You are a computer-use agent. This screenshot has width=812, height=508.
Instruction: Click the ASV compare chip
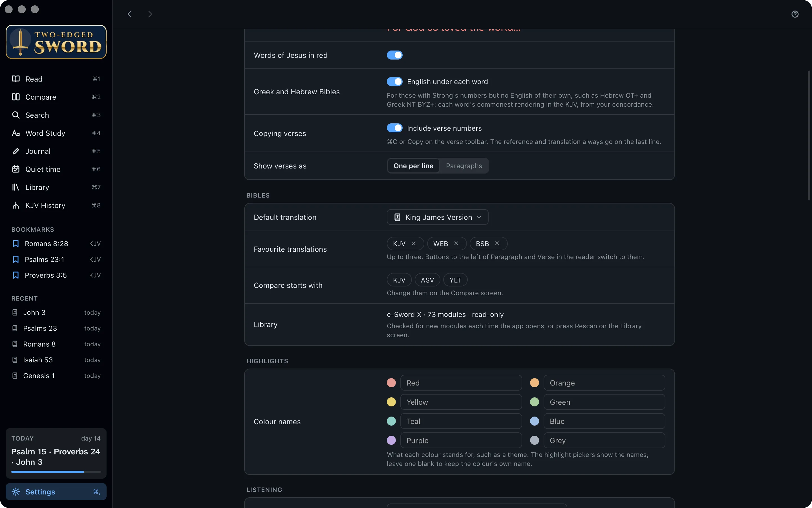tap(427, 280)
